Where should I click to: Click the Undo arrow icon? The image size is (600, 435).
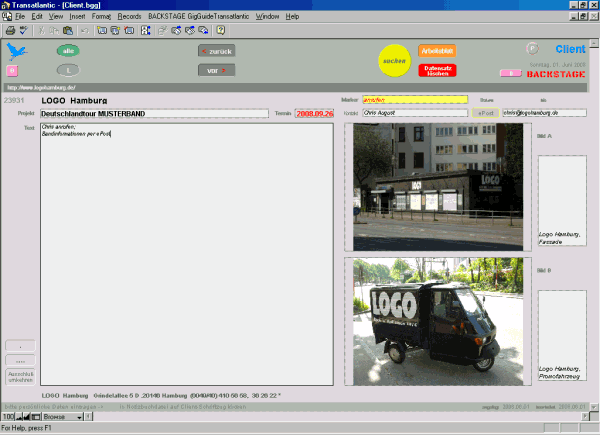tap(85, 30)
